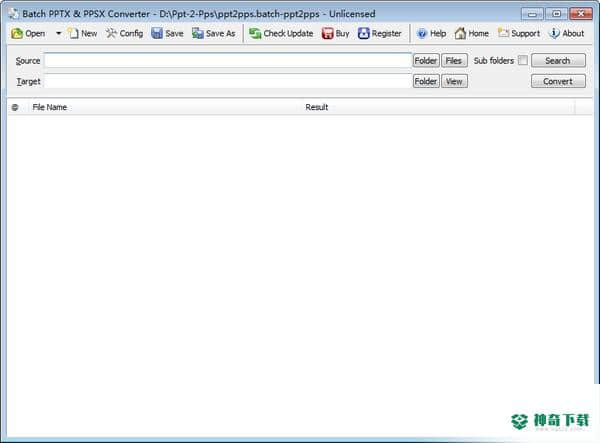Screen dimensions: 600x443
Task: Go to the Home page
Action: [x=471, y=34]
